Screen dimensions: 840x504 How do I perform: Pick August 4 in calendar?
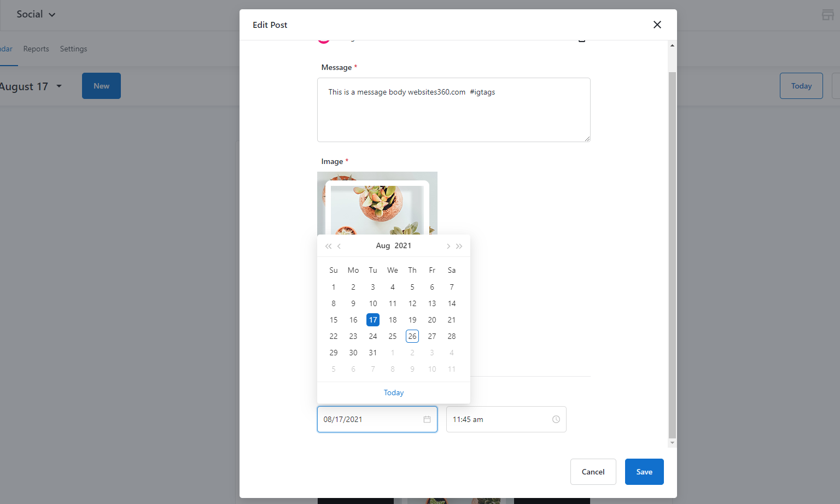pos(393,287)
